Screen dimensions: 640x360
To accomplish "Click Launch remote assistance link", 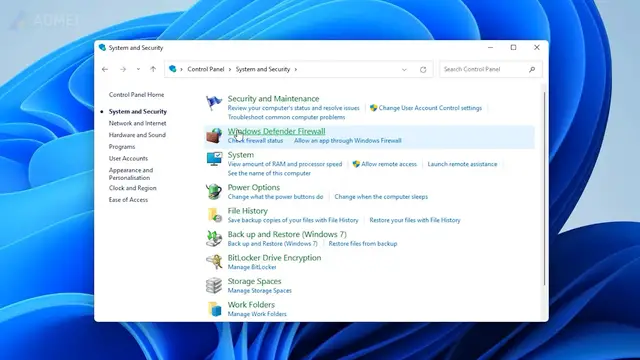I will [x=462, y=164].
